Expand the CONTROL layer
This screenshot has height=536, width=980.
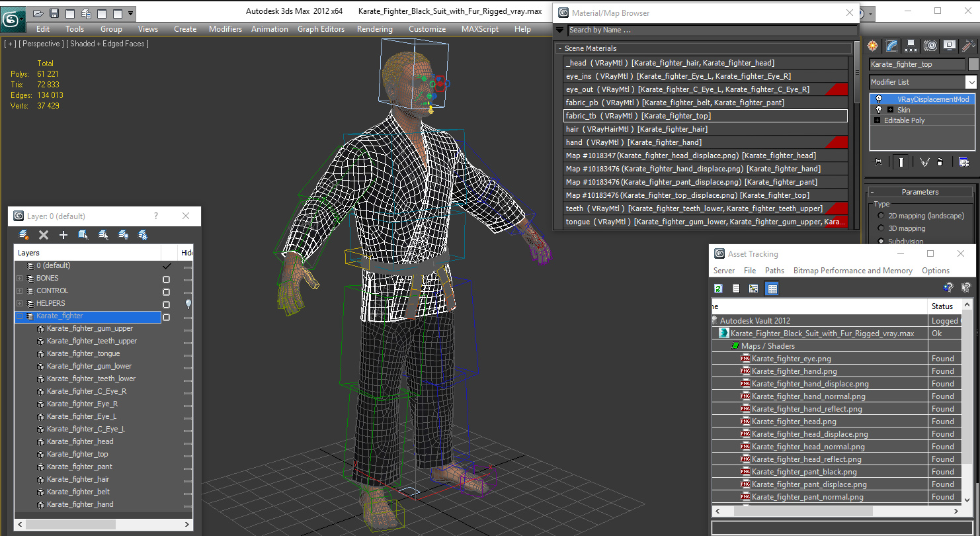20,291
